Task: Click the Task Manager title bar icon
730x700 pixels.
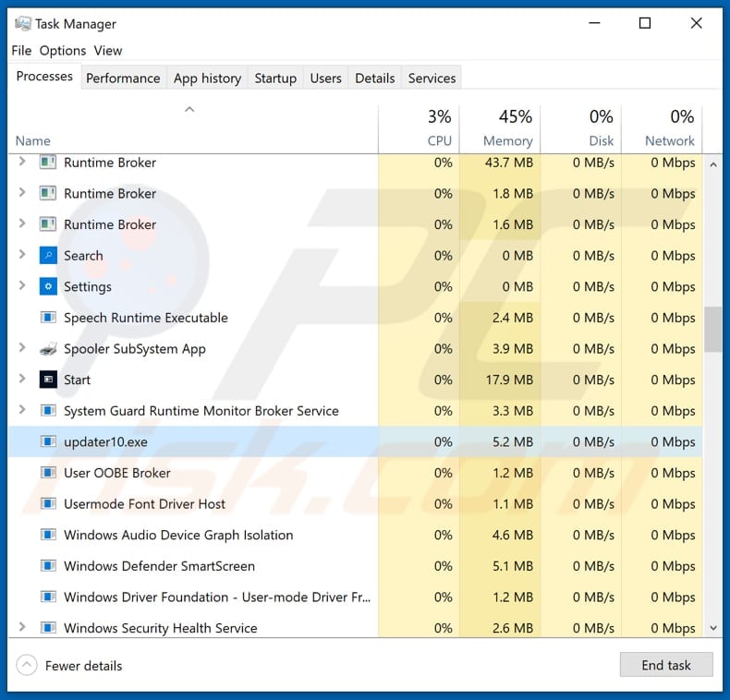Action: click(22, 24)
